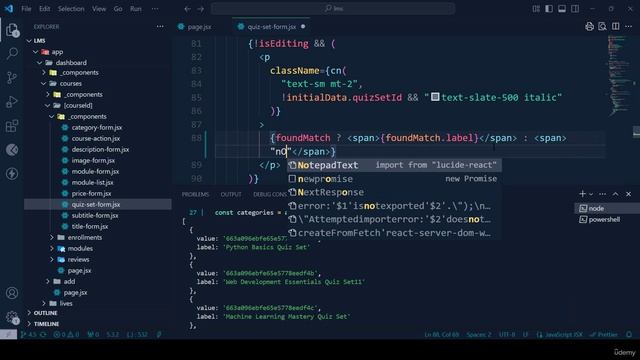
Task: Open terminal panel more actions ellipsis
Action: 602,194
